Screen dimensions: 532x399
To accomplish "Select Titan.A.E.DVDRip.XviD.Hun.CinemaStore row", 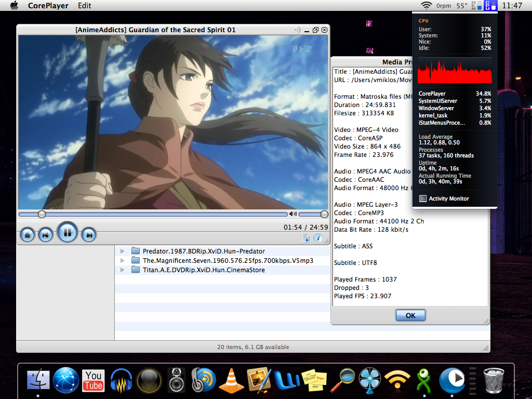I will click(x=222, y=270).
